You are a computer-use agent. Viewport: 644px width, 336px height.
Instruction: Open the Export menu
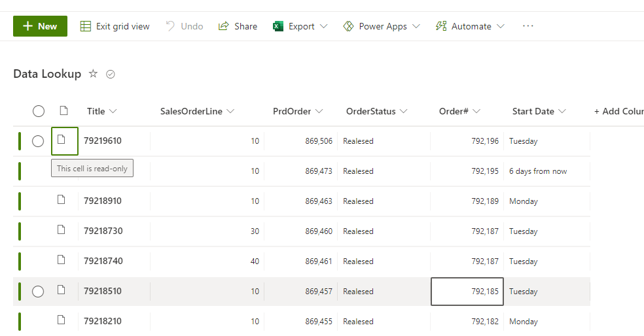pyautogui.click(x=300, y=26)
